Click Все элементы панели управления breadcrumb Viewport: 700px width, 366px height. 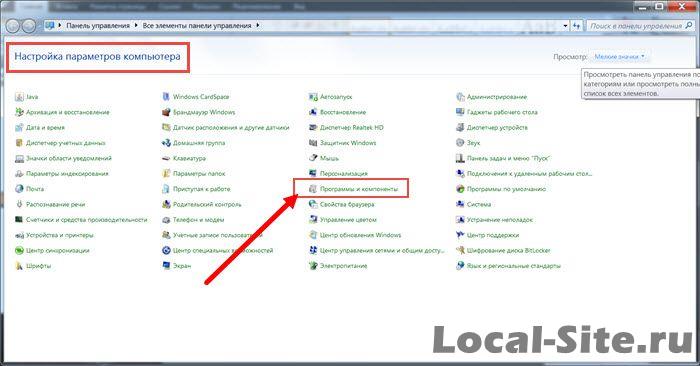[x=197, y=26]
